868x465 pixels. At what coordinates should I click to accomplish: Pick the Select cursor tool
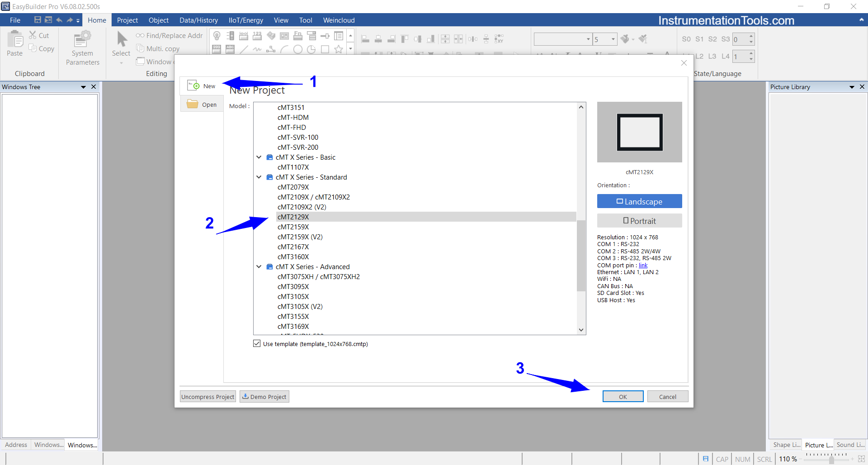point(121,44)
